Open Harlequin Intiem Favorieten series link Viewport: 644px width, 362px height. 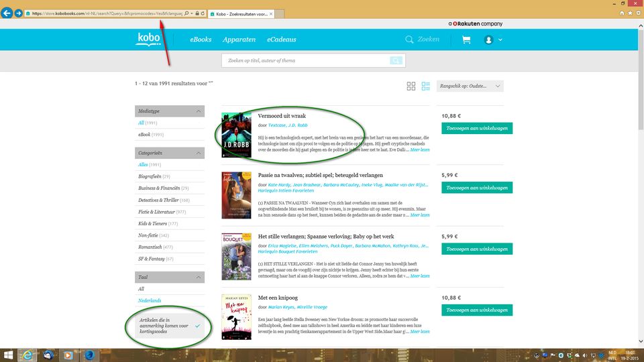286,190
